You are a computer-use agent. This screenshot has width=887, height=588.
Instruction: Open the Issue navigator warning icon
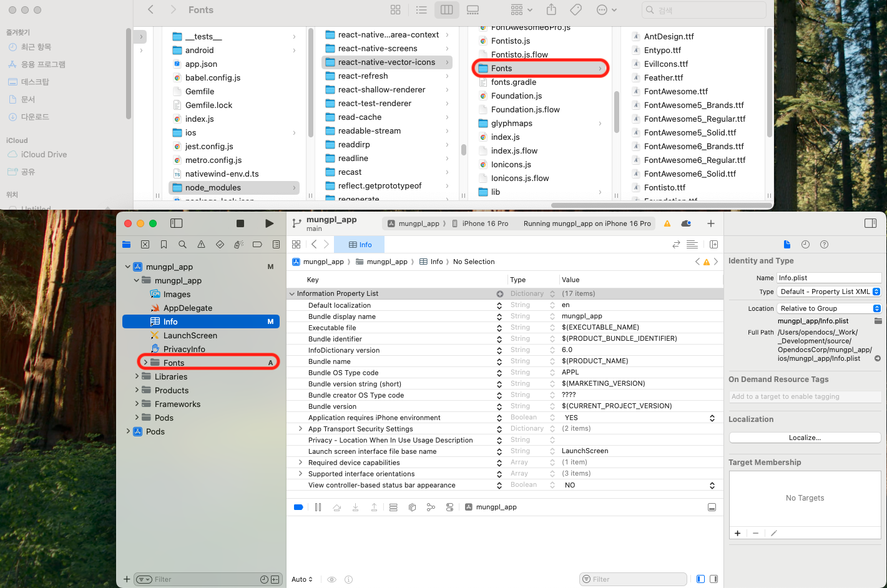click(x=201, y=245)
